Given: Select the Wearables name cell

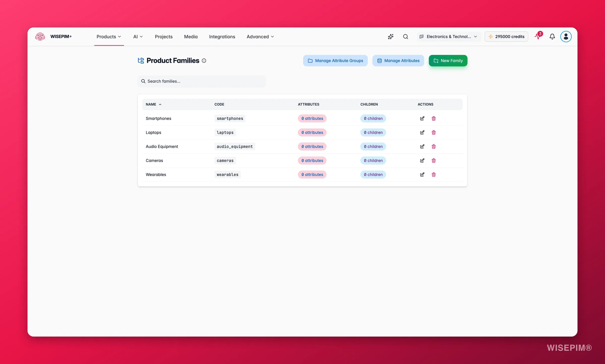Looking at the screenshot, I should click(x=156, y=175).
